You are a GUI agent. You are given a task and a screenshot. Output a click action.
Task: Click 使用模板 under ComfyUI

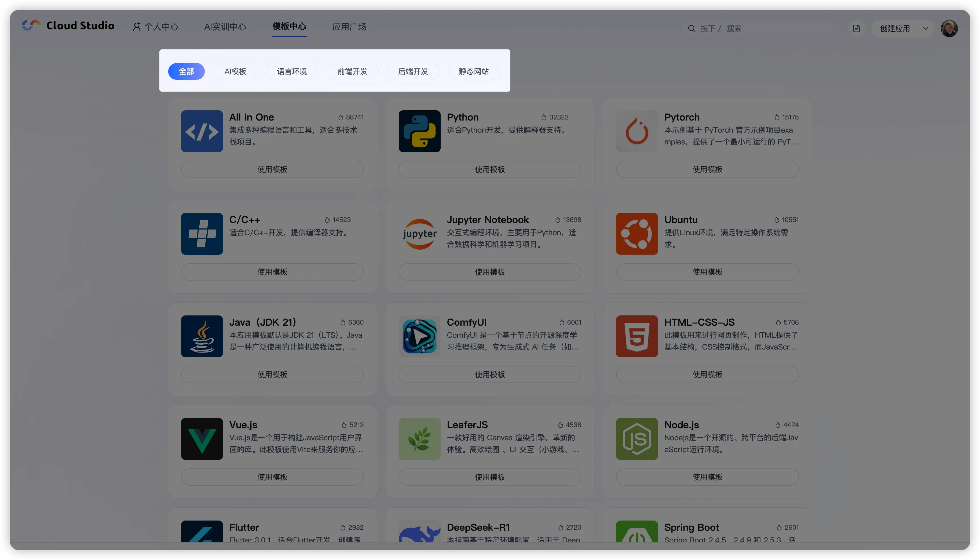[x=489, y=374]
